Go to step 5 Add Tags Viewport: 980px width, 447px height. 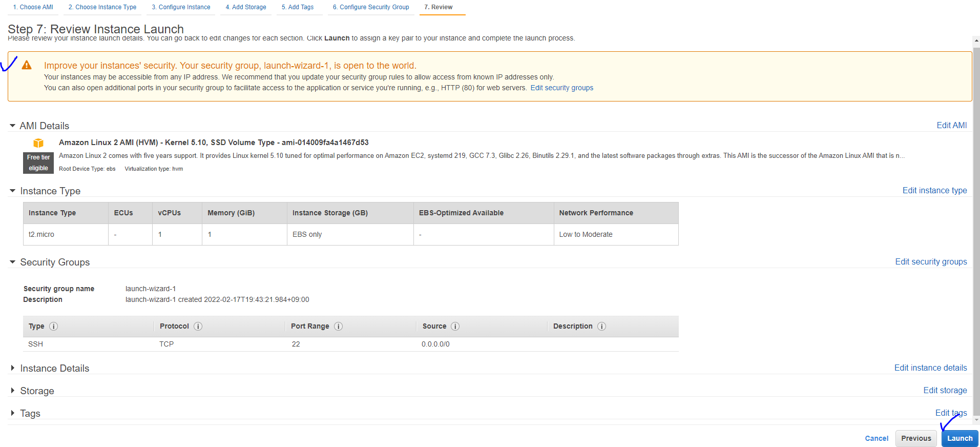click(298, 7)
